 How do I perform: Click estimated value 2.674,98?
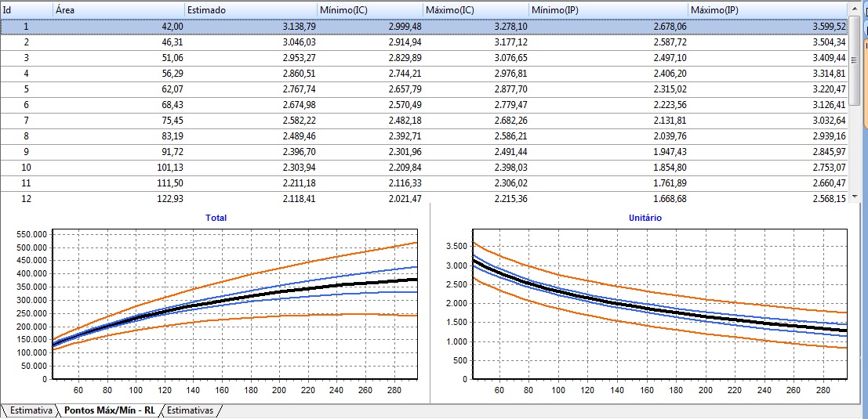pos(300,105)
